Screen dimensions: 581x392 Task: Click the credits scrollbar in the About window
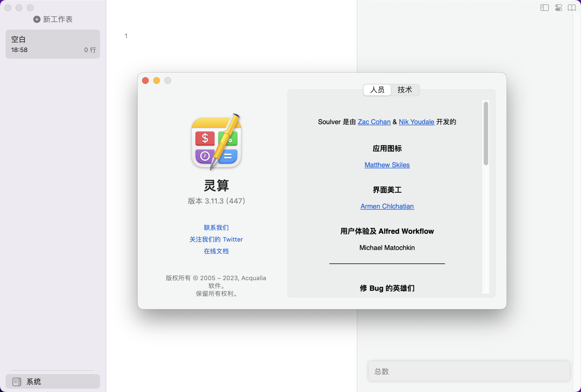pyautogui.click(x=486, y=133)
